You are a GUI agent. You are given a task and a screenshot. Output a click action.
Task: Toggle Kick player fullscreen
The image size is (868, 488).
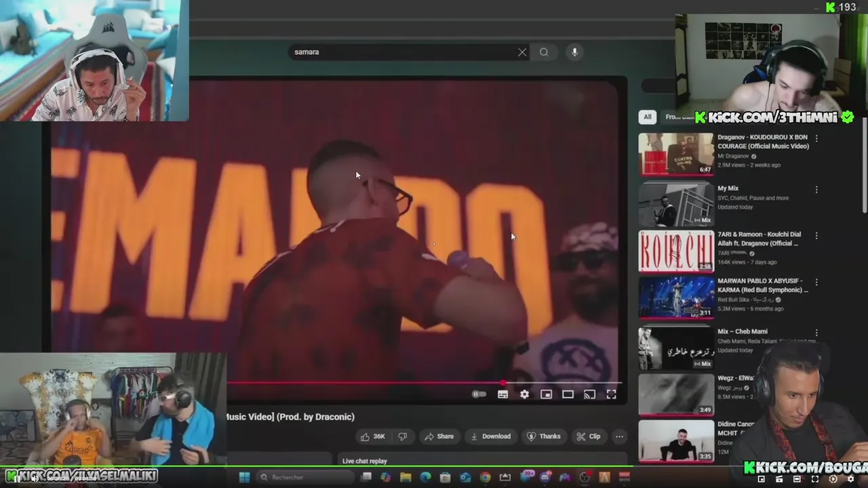(x=815, y=479)
